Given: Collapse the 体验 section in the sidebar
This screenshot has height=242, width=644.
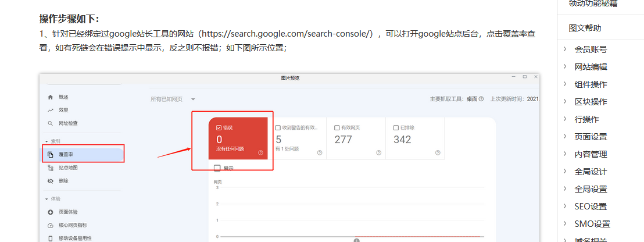Looking at the screenshot, I should click(46, 199).
